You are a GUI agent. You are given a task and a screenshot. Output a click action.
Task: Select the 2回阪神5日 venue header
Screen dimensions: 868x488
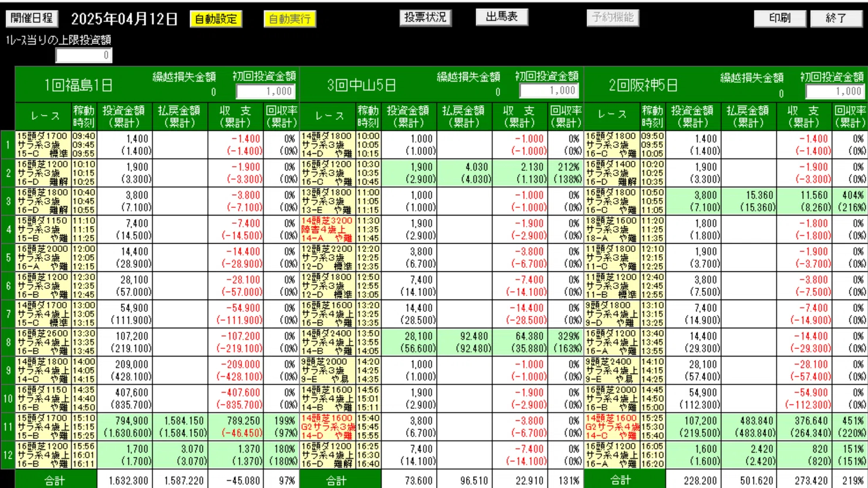click(x=643, y=85)
